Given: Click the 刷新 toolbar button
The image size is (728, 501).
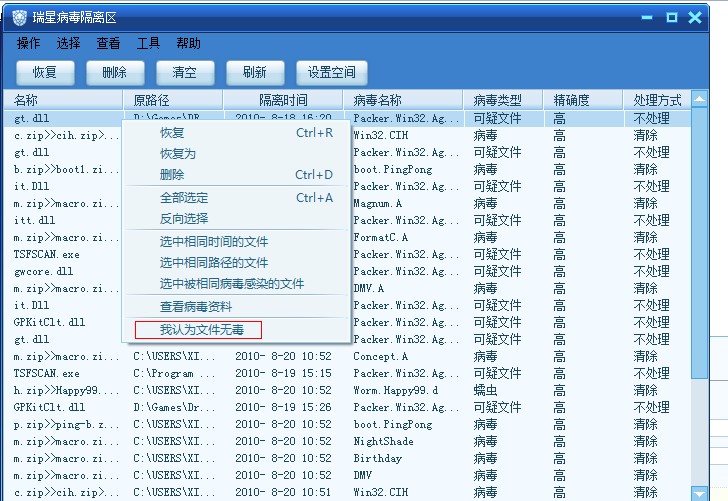Looking at the screenshot, I should pyautogui.click(x=255, y=72).
